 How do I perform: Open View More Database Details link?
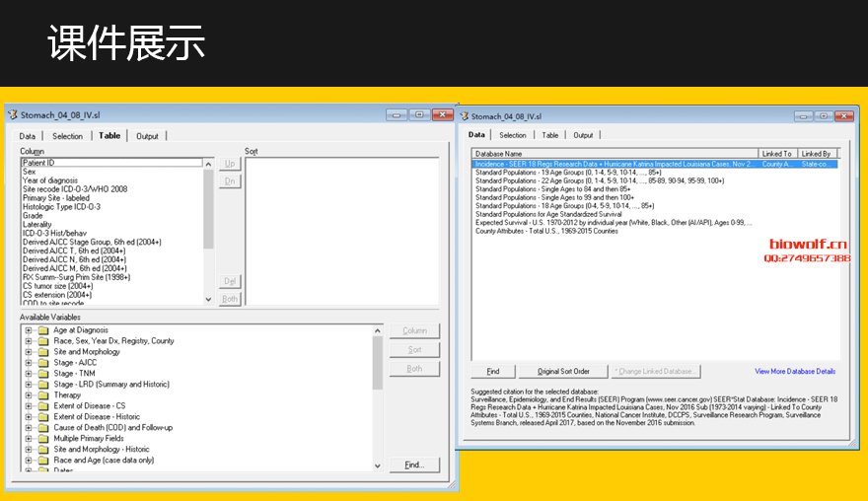[795, 372]
